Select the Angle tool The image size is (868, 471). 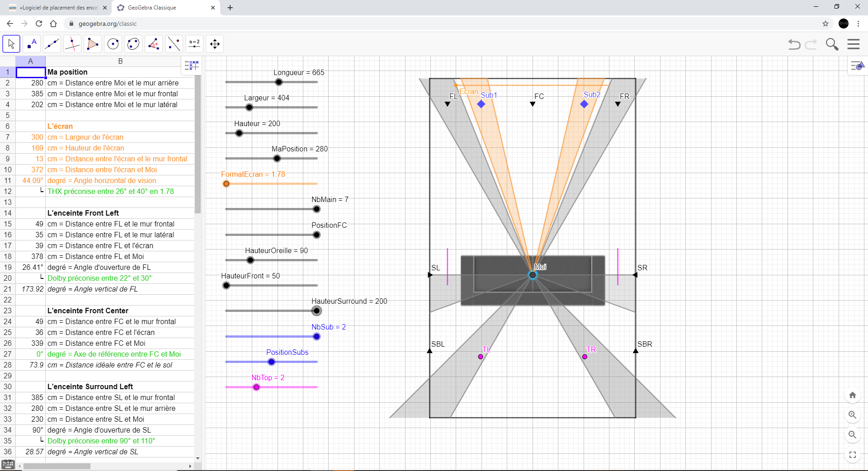[154, 44]
